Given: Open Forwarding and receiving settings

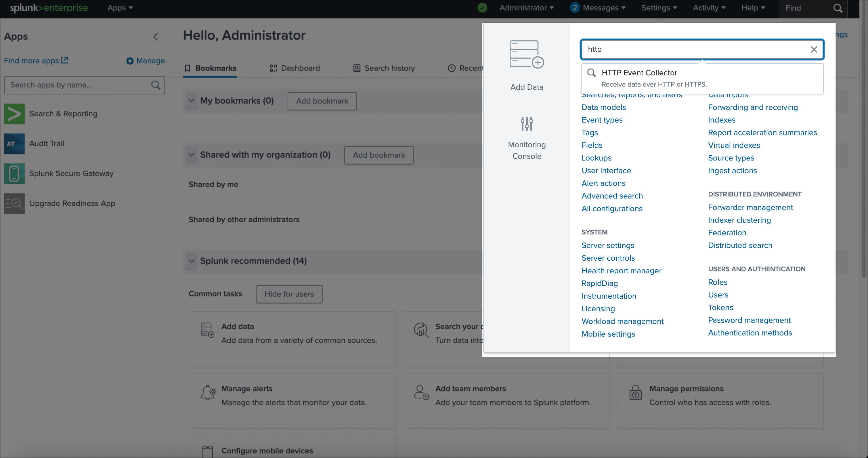Looking at the screenshot, I should pyautogui.click(x=753, y=108).
